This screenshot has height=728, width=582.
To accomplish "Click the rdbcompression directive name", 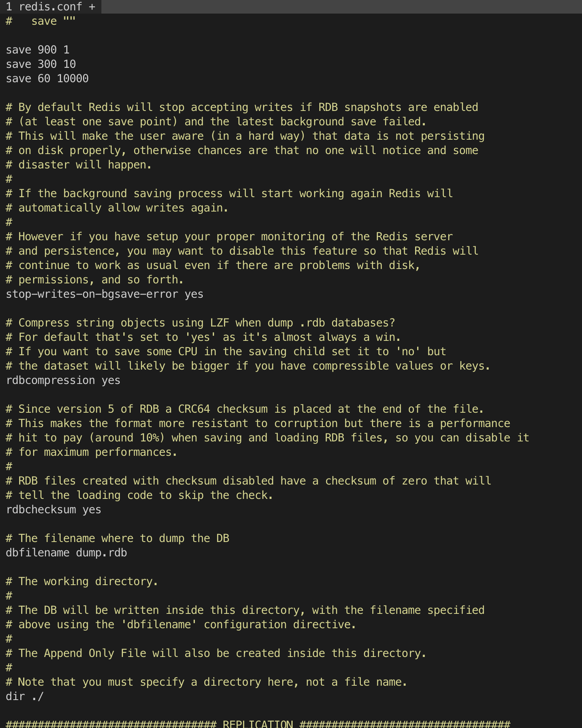I will pos(50,380).
